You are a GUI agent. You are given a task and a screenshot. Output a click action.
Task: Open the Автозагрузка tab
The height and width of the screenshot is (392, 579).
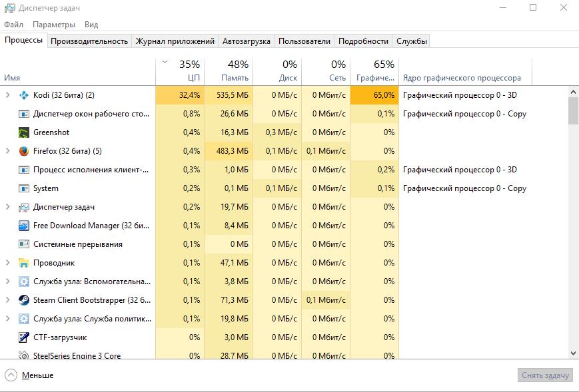click(x=247, y=41)
